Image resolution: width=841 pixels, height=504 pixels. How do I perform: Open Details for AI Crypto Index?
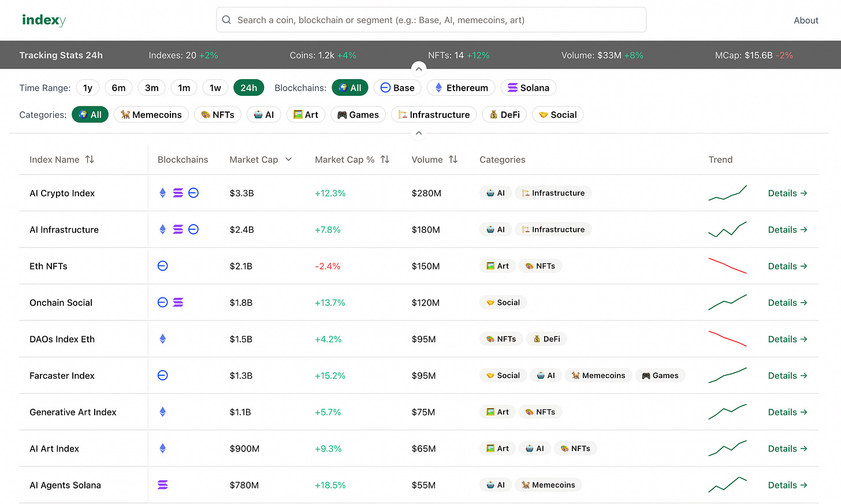(787, 193)
